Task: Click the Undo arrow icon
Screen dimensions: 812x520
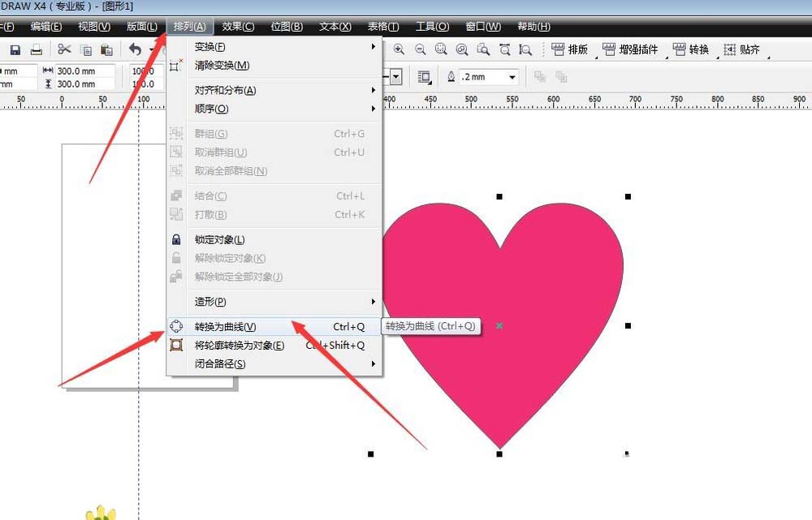Action: pos(135,49)
